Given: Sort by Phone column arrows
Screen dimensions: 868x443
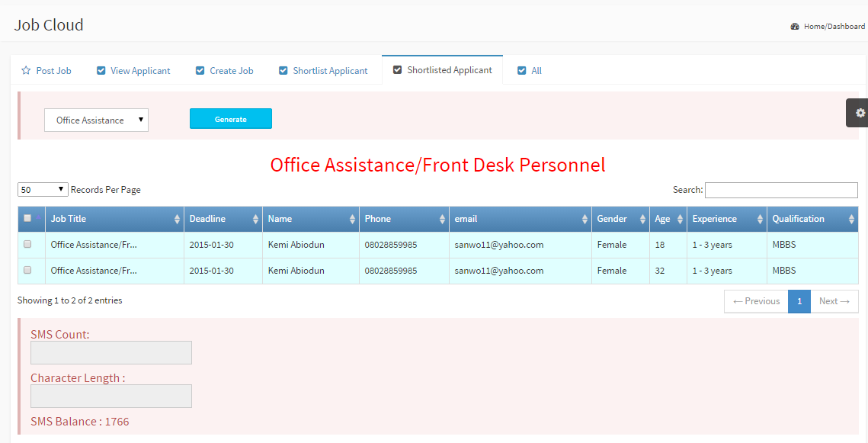Looking at the screenshot, I should tap(442, 220).
